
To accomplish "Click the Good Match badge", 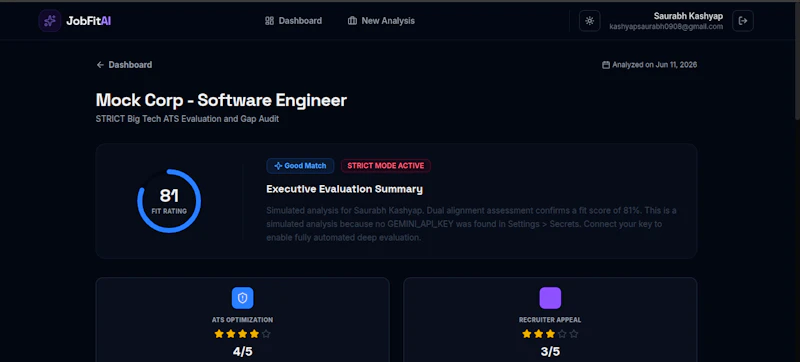I will click(x=300, y=166).
